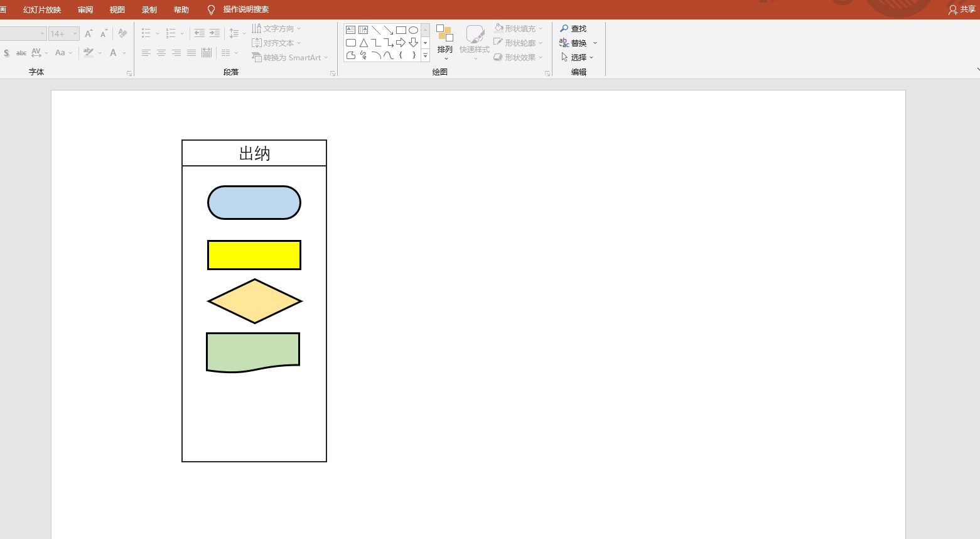The width and height of the screenshot is (980, 539).
Task: Open the Recording tab
Action: tap(149, 9)
